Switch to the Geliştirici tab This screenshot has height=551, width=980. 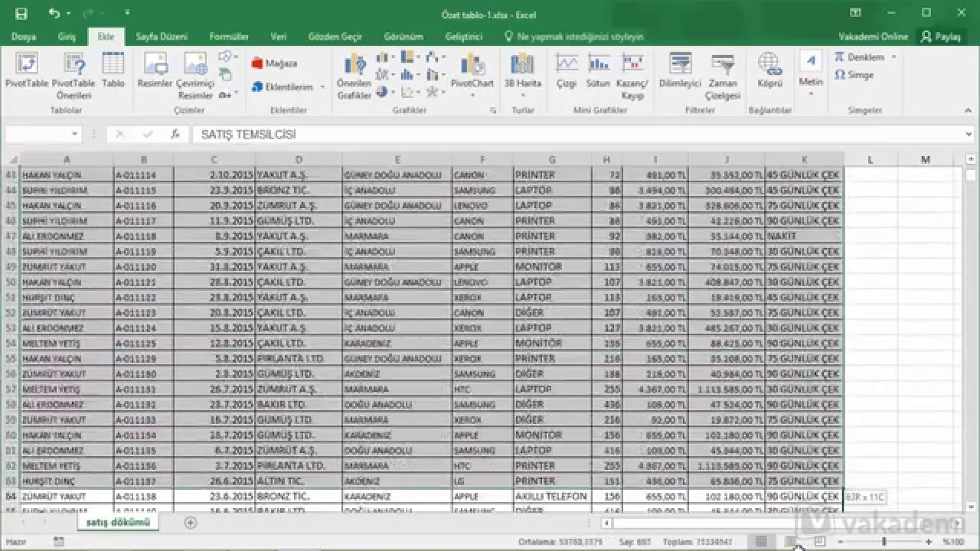[464, 36]
